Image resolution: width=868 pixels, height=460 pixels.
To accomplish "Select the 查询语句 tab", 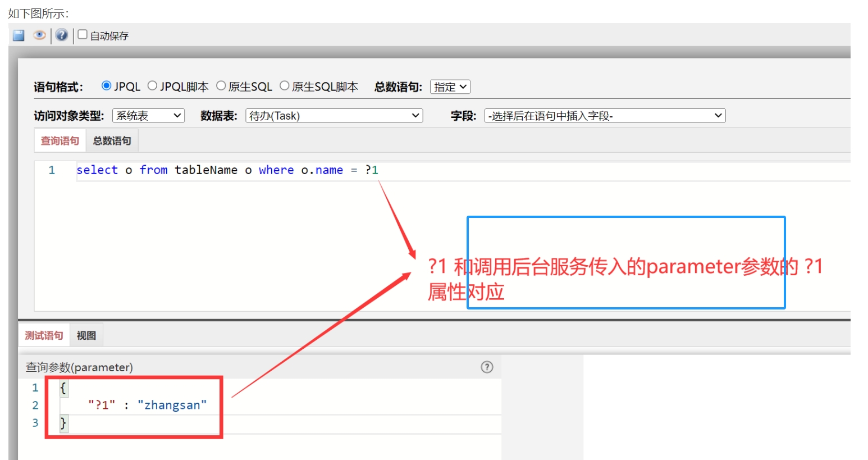I will (59, 140).
